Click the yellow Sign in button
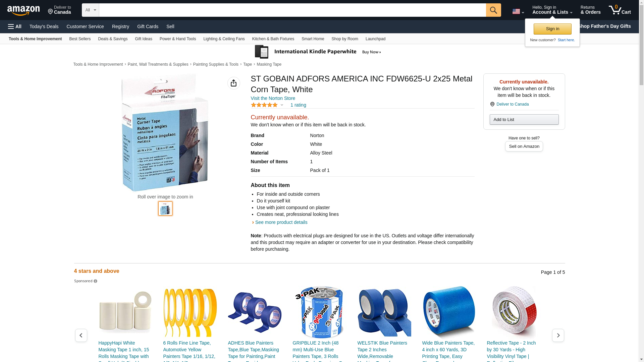The width and height of the screenshot is (644, 362). [552, 29]
